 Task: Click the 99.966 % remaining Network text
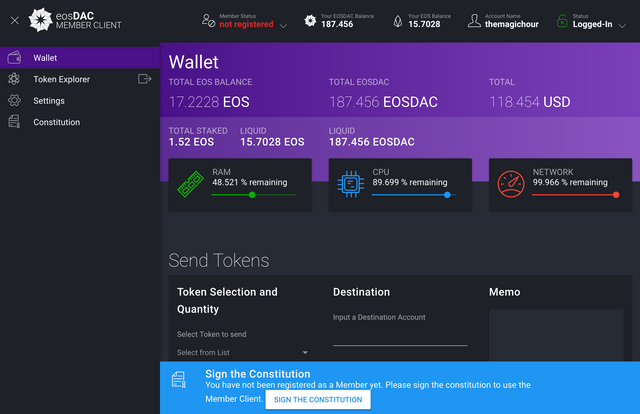pyautogui.click(x=570, y=182)
